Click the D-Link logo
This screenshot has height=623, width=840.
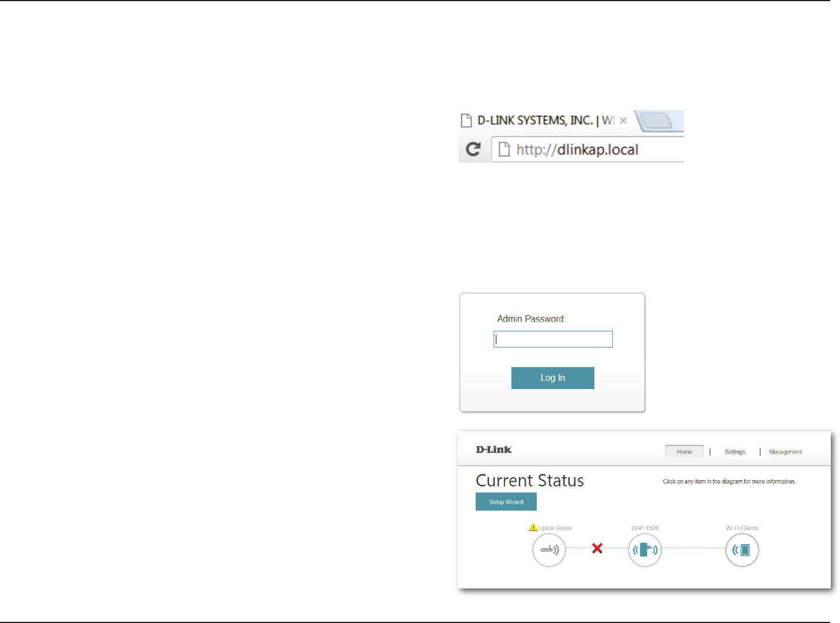pos(494,450)
